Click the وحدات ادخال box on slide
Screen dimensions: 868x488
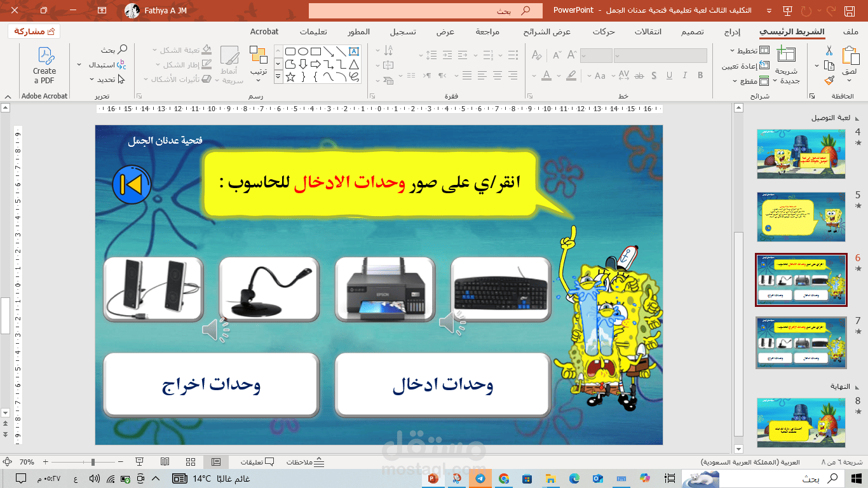(x=442, y=385)
